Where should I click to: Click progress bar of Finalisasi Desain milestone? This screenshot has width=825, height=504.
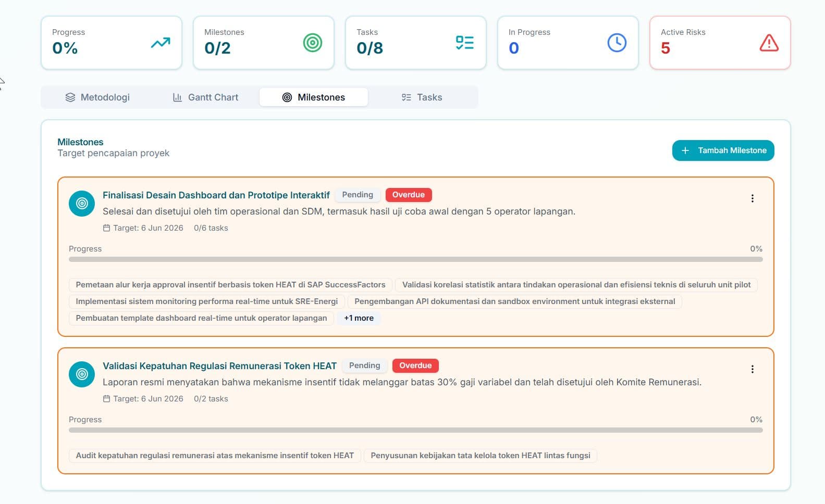coord(416,259)
